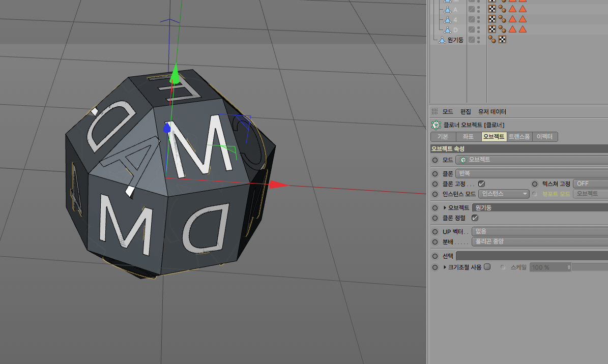This screenshot has height=364, width=608.
Task: Expand the 오브젝트 link field triangle
Action: 445,208
